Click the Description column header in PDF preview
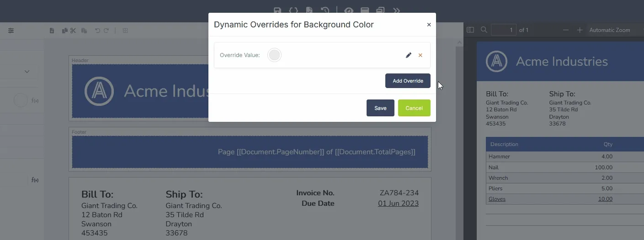 click(x=504, y=144)
